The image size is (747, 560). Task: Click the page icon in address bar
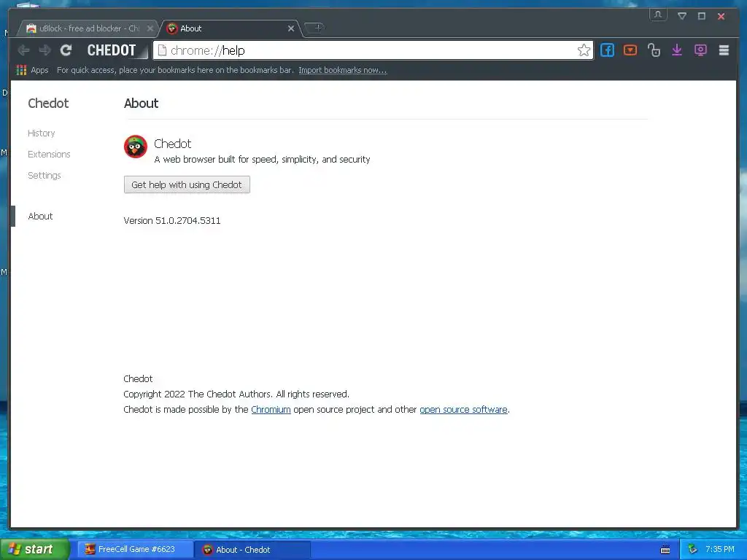[162, 50]
